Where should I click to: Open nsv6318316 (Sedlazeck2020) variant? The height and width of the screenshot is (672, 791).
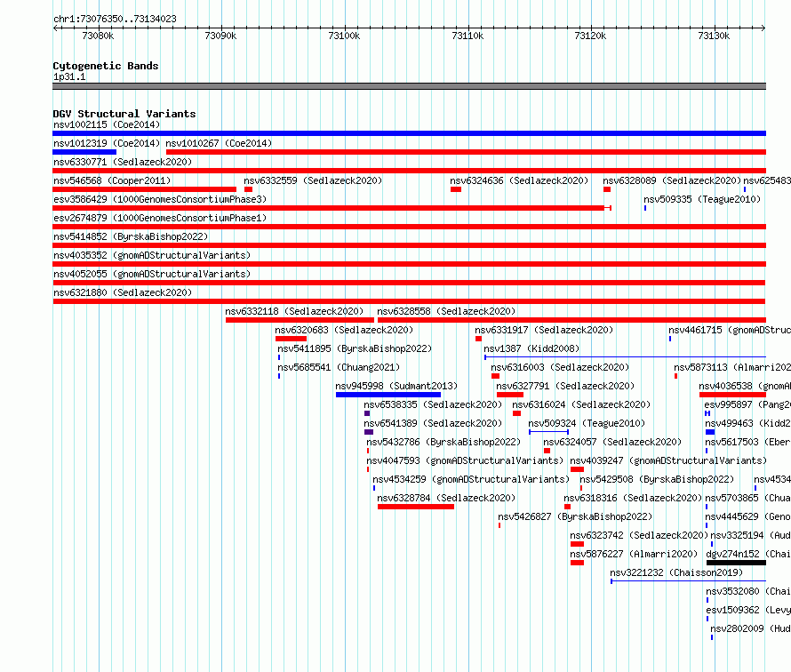point(633,498)
